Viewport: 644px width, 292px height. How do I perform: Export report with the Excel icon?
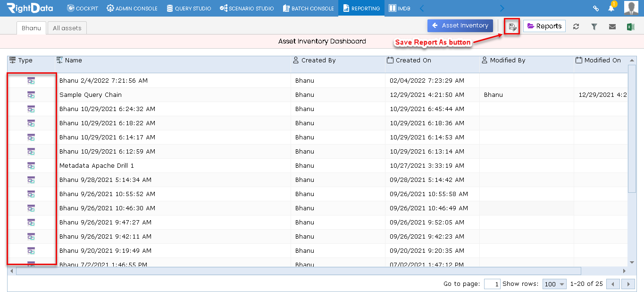coord(630,27)
